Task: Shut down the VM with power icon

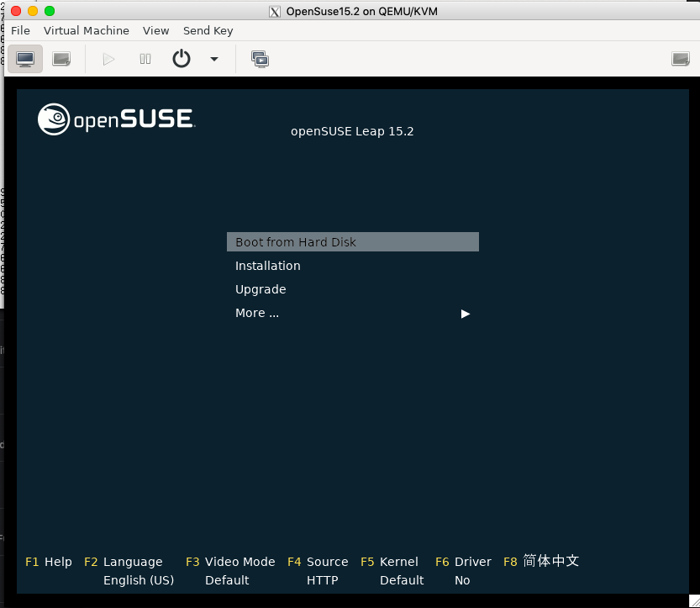Action: (x=182, y=59)
